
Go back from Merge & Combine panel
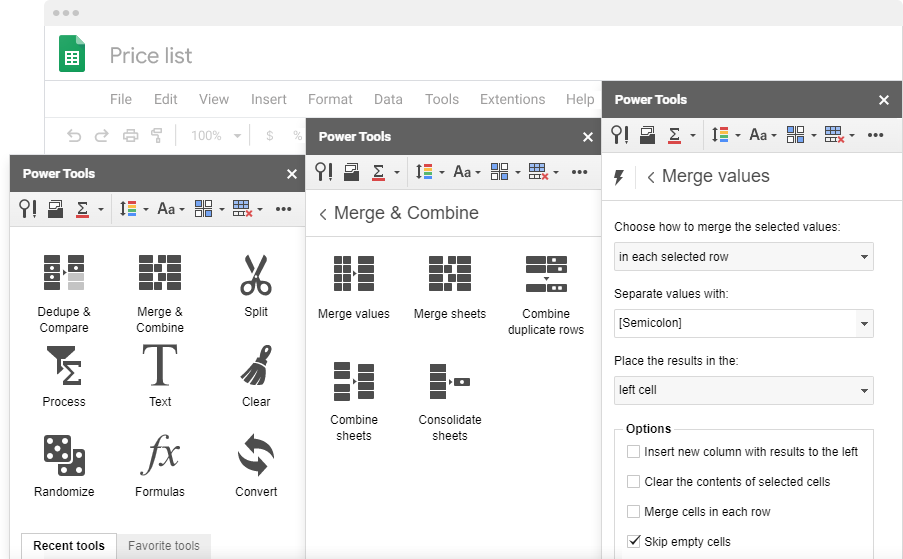pos(323,214)
